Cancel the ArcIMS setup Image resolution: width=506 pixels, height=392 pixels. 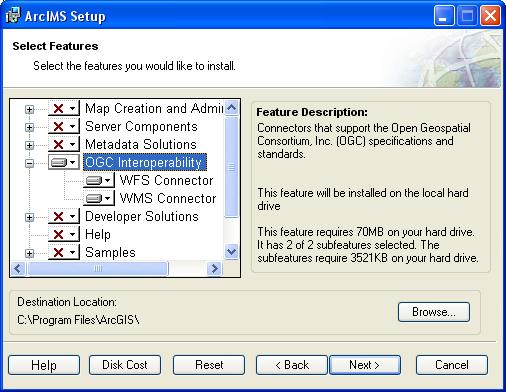452,365
